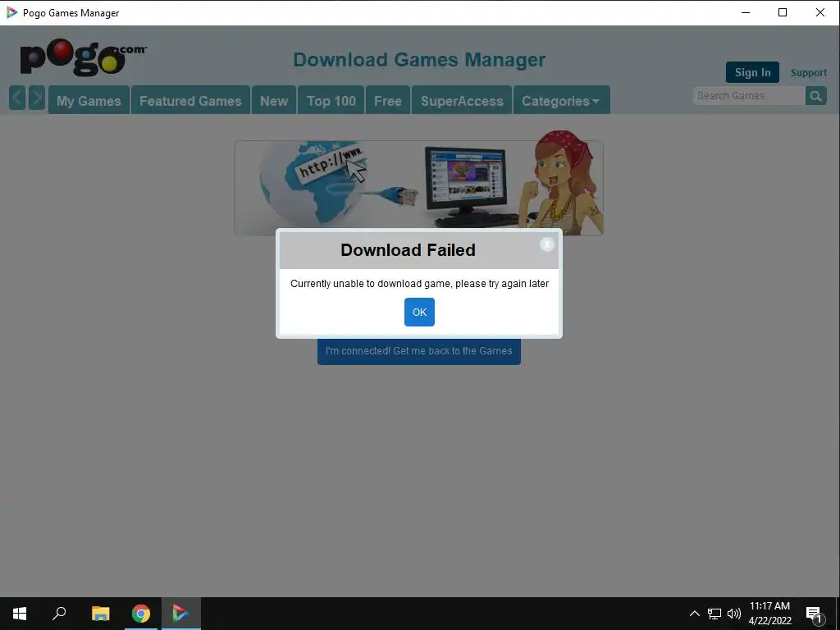Open the Windows Start menu
The height and width of the screenshot is (630, 840).
20,614
